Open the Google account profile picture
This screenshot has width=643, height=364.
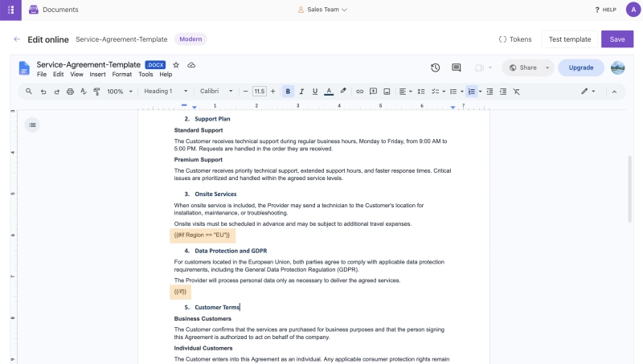(617, 67)
